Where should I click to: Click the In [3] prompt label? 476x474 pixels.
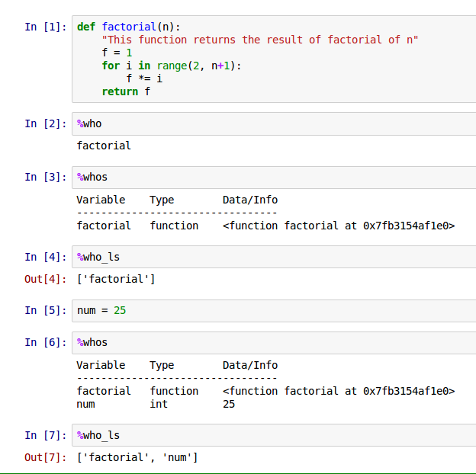46,177
